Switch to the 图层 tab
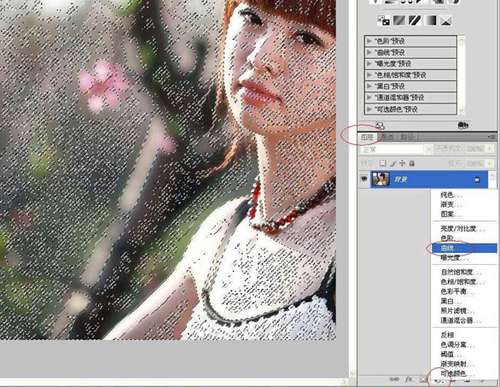This screenshot has height=387, width=500. (x=368, y=137)
